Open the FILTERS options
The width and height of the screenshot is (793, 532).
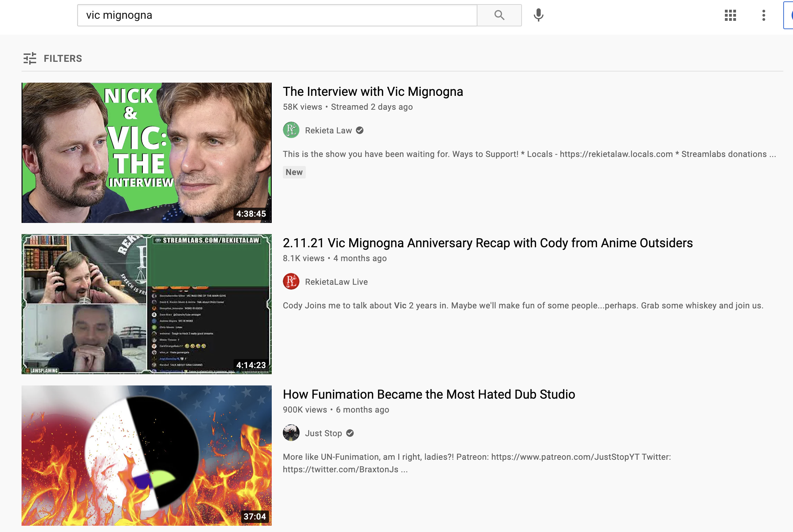click(x=53, y=58)
